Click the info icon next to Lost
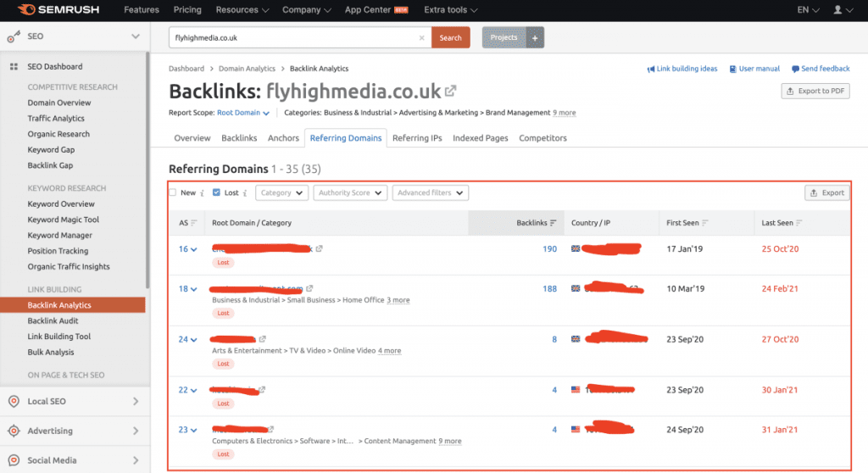The image size is (868, 473). pos(245,192)
